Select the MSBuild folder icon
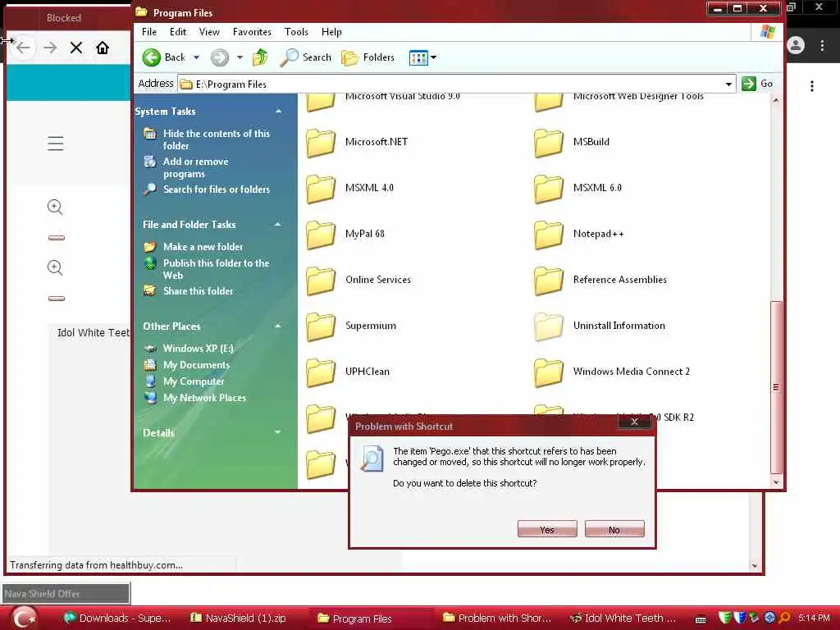The height and width of the screenshot is (630, 840). tap(549, 143)
